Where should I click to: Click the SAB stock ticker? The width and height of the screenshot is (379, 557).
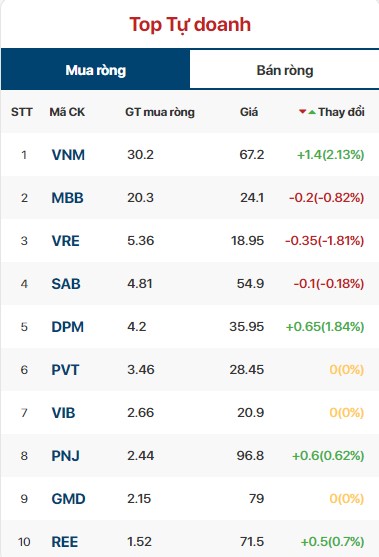[x=66, y=284]
